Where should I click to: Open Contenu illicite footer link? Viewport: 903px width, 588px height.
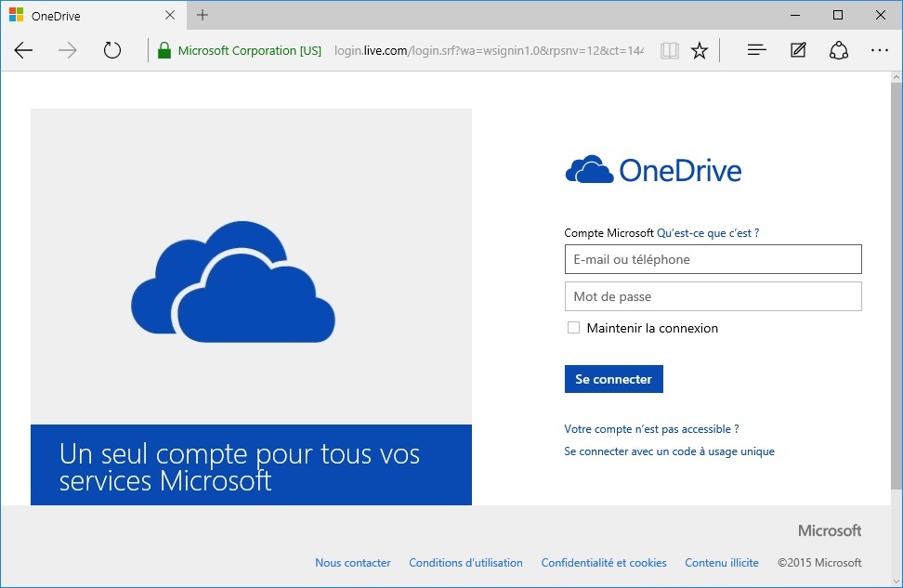coord(722,563)
